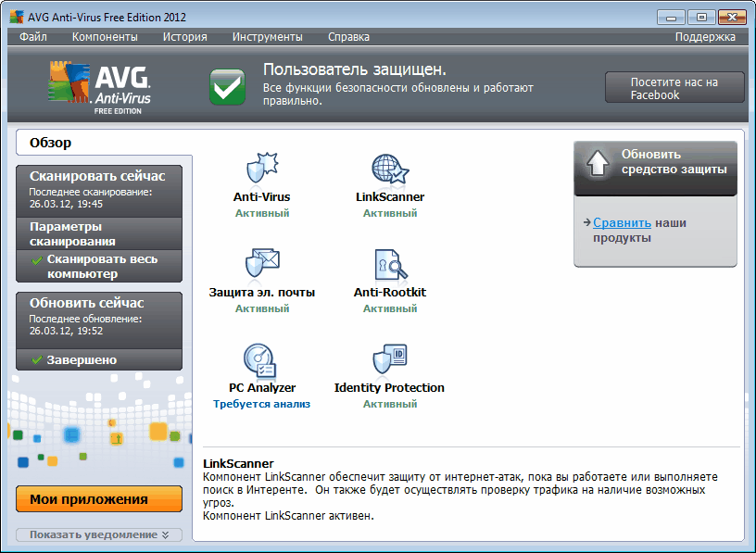Click Активный status under Anti-Rootkit
756x553 pixels.
point(390,308)
